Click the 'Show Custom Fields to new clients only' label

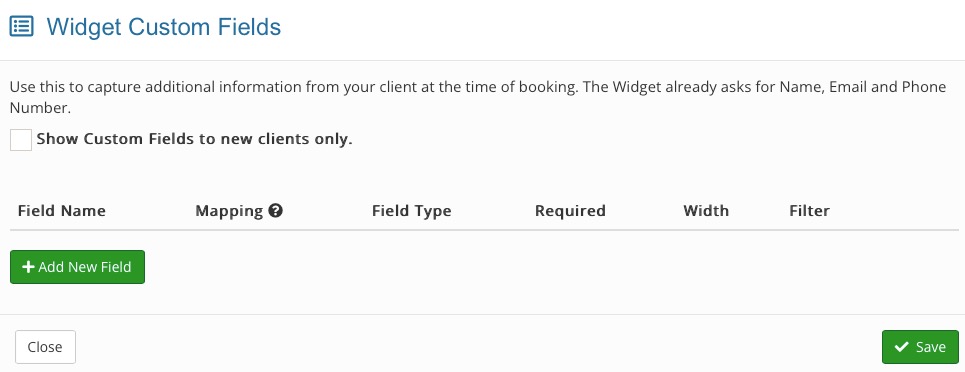click(x=194, y=139)
